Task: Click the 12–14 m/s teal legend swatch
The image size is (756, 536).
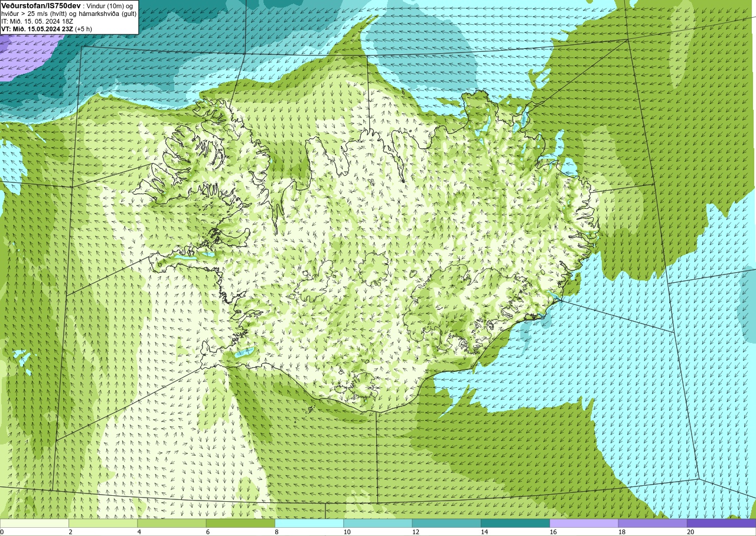Action: [x=447, y=523]
